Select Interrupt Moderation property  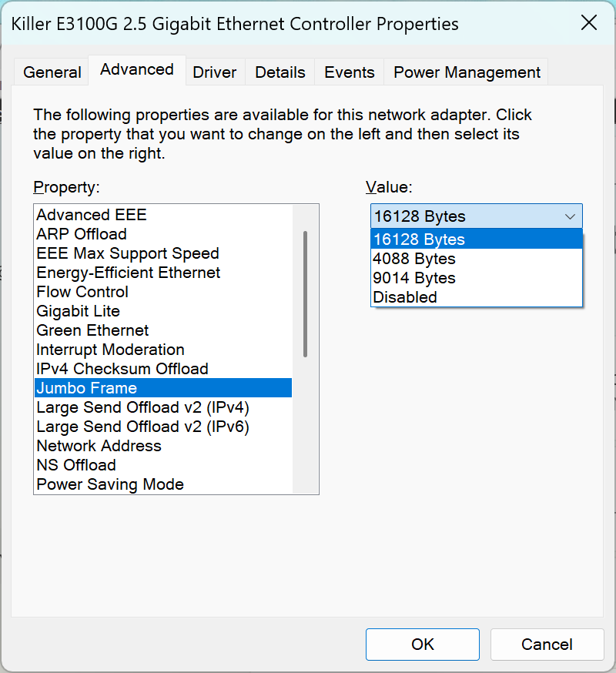click(x=163, y=350)
